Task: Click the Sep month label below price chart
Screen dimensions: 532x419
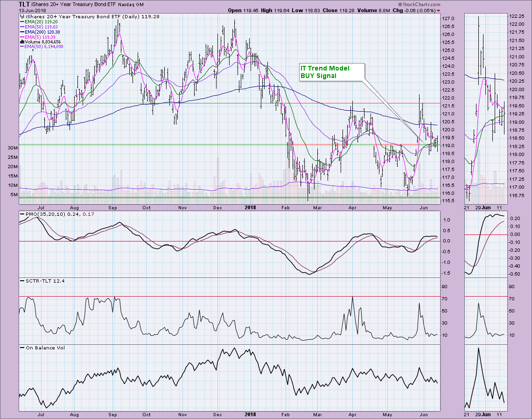Action: click(x=112, y=207)
